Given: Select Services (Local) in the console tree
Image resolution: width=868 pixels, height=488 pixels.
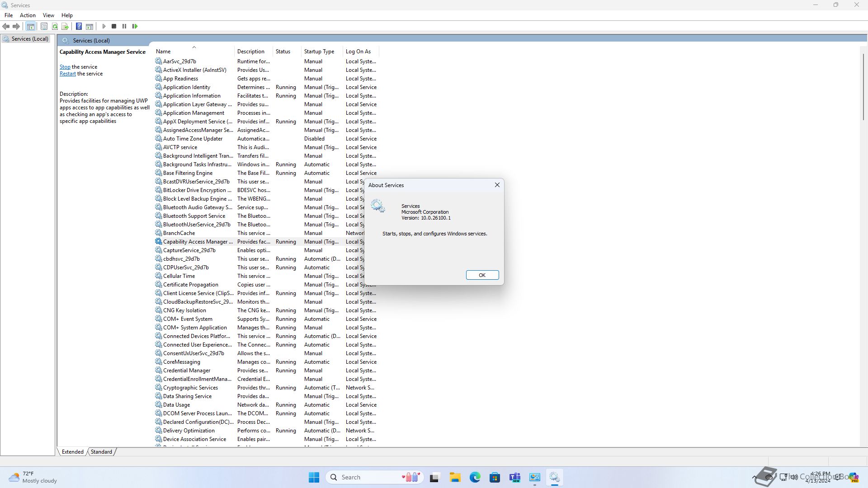Looking at the screenshot, I should coord(26,39).
